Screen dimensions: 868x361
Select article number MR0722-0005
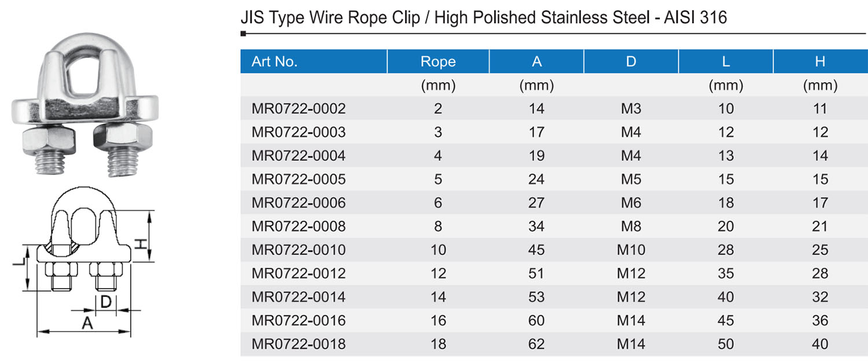click(x=299, y=179)
